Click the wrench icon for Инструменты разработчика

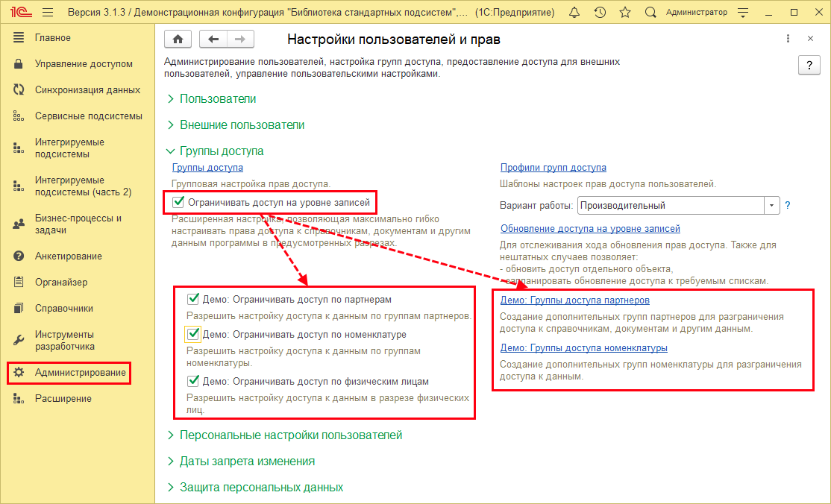click(19, 340)
